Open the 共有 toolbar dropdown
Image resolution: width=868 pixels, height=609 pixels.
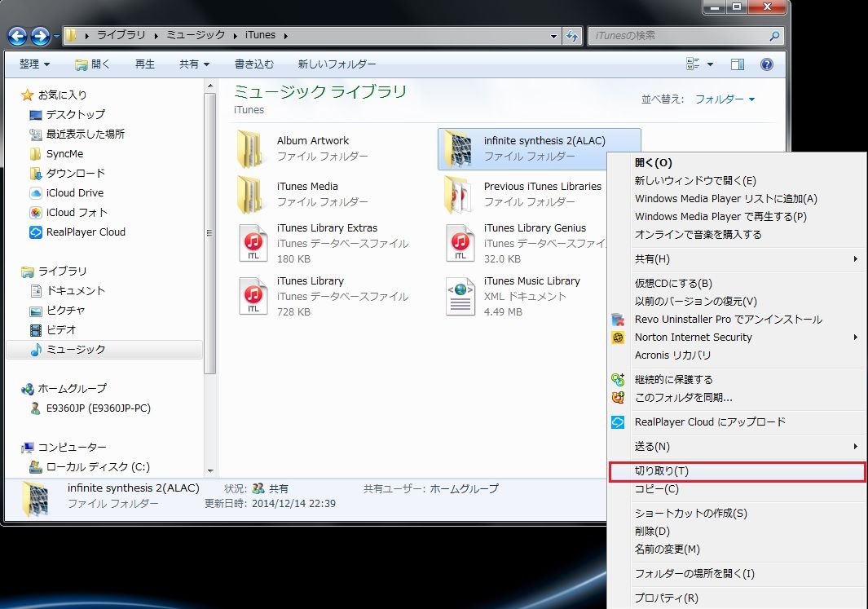pyautogui.click(x=194, y=64)
